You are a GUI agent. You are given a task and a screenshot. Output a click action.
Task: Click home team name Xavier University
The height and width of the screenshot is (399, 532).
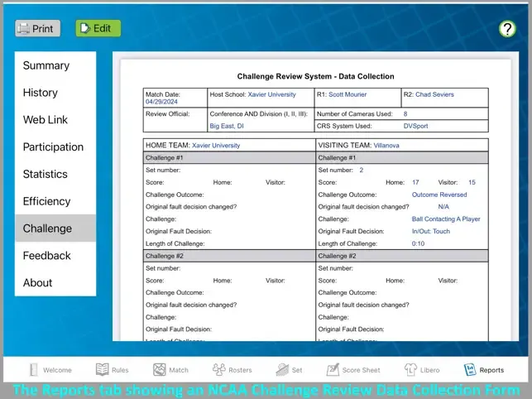pos(216,146)
